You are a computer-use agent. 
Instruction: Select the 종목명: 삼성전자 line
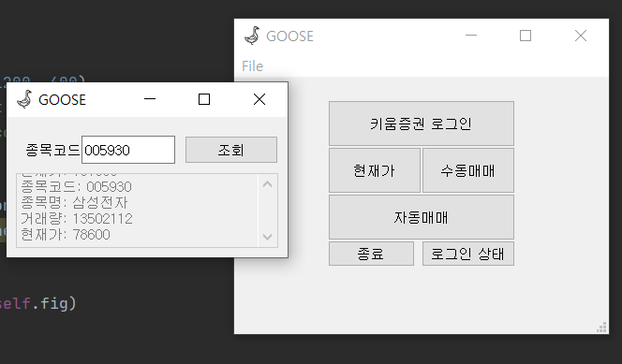point(74,202)
